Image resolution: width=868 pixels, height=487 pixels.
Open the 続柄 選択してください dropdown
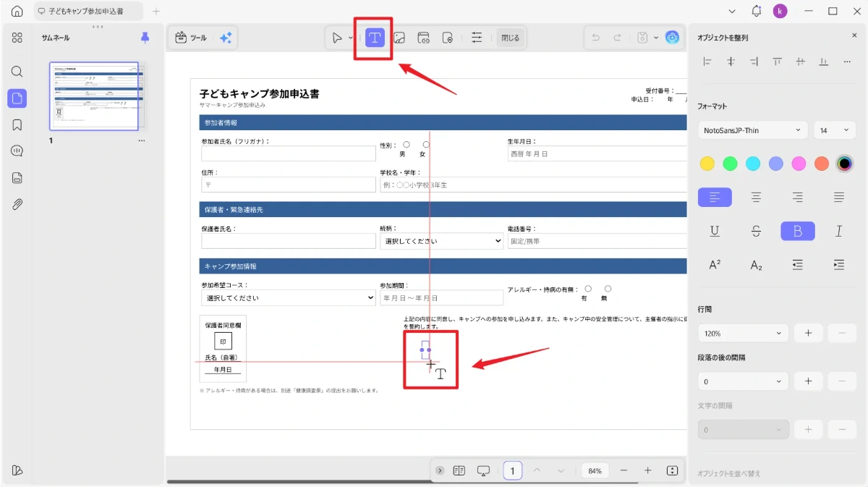(x=441, y=241)
